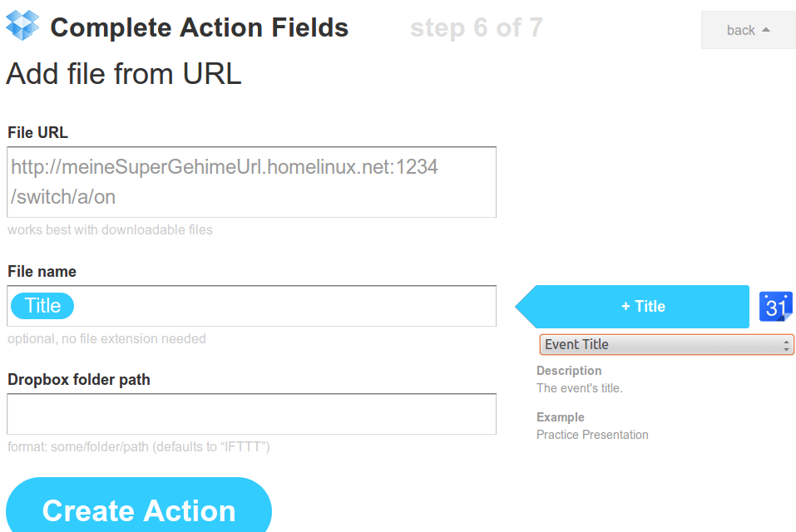The width and height of the screenshot is (796, 532).
Task: Click the Dropbox folder path label
Action: click(x=79, y=379)
